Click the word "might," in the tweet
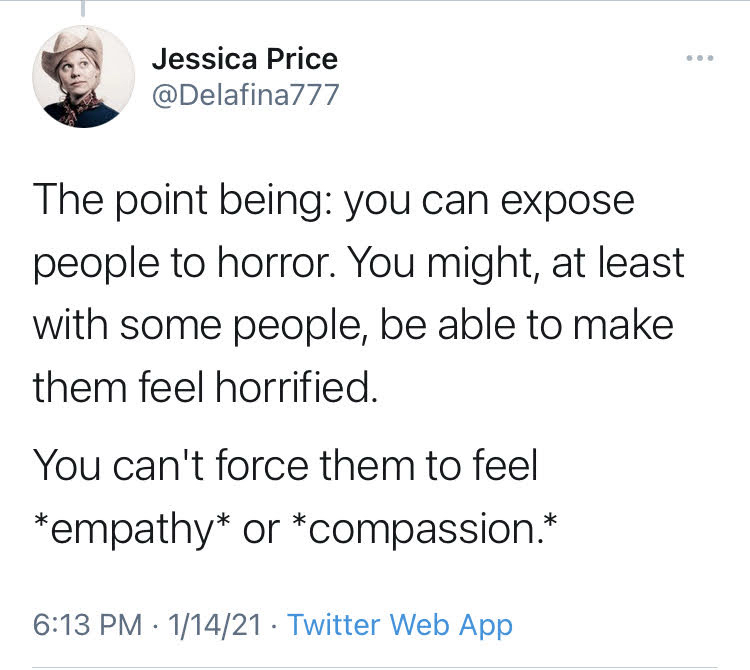This screenshot has height=670, width=750. 477,263
